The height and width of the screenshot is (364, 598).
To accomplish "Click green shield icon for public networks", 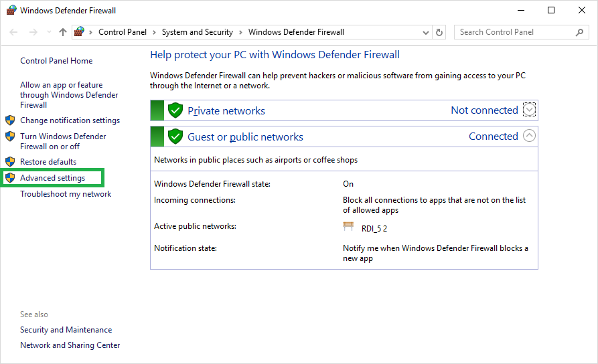I will tap(175, 136).
